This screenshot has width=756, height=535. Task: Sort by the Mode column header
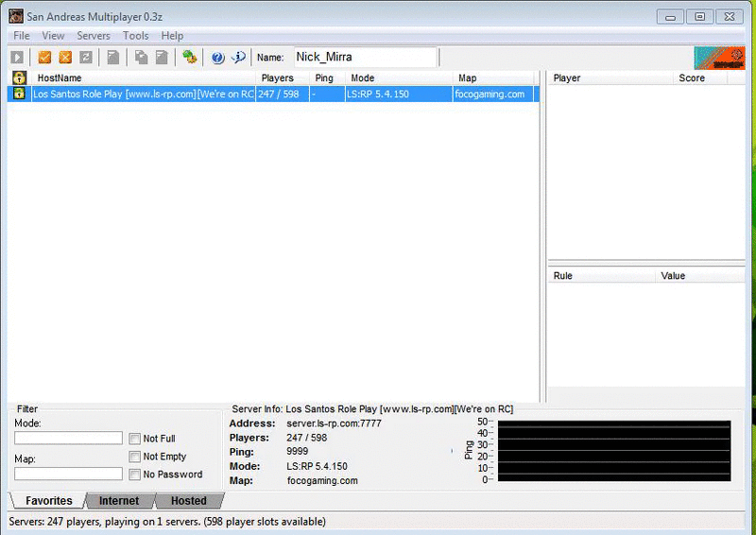(399, 78)
